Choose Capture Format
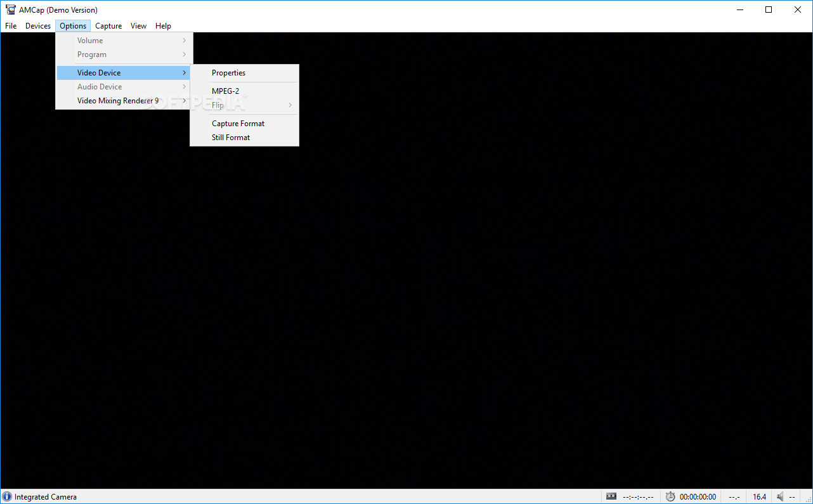The height and width of the screenshot is (504, 813). [238, 123]
